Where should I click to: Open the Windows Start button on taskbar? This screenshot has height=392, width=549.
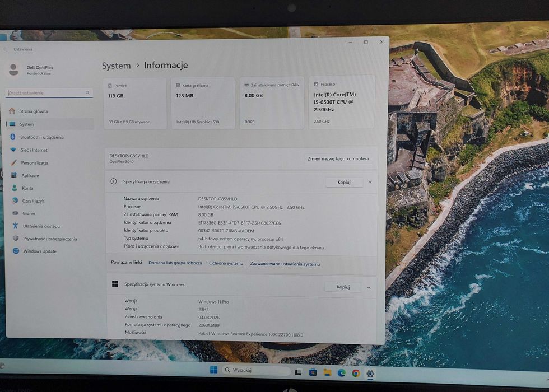coord(213,370)
